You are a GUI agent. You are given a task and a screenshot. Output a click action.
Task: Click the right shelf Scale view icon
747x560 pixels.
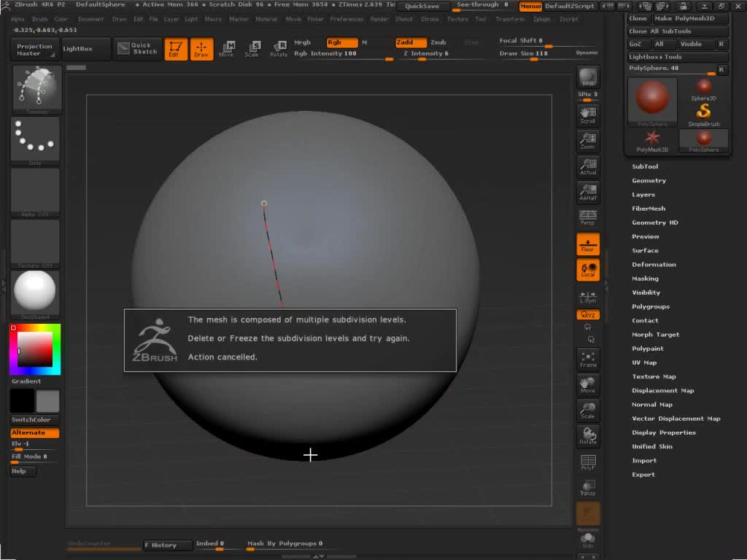coord(588,411)
